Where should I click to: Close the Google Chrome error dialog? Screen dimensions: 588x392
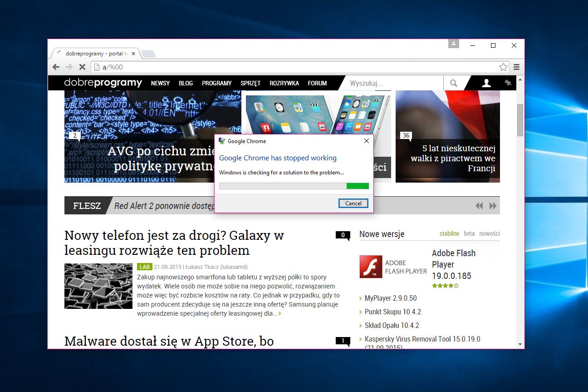tap(367, 141)
